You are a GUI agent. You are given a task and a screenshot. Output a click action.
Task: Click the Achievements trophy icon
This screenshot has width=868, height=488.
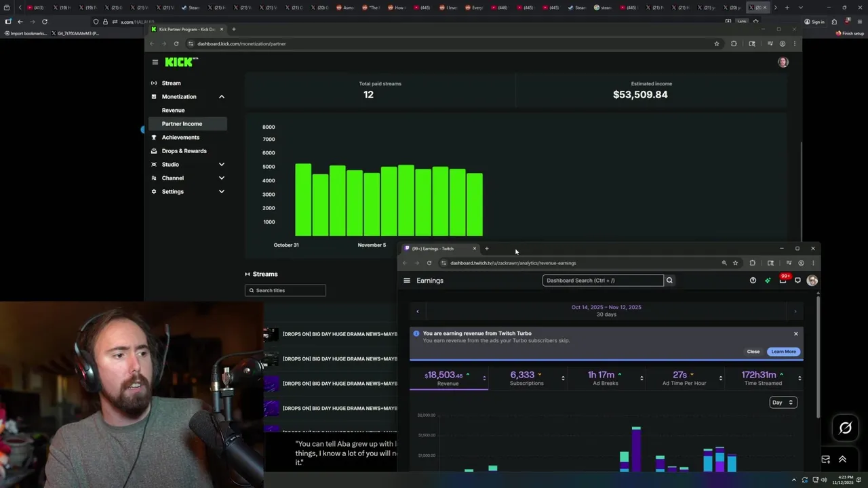[154, 137]
